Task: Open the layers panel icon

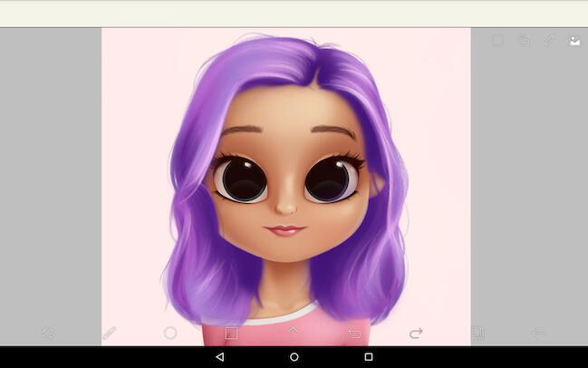Action: click(x=477, y=333)
